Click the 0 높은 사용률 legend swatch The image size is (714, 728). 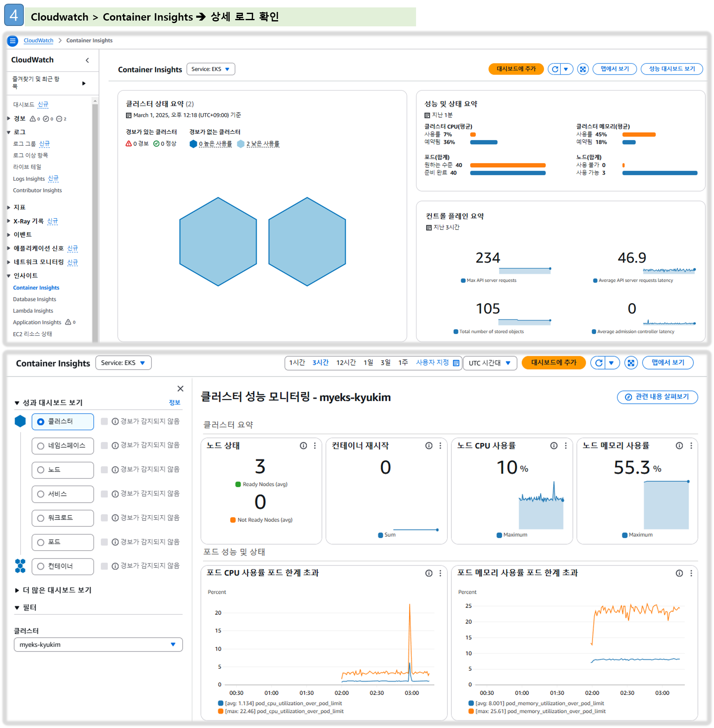(x=193, y=144)
